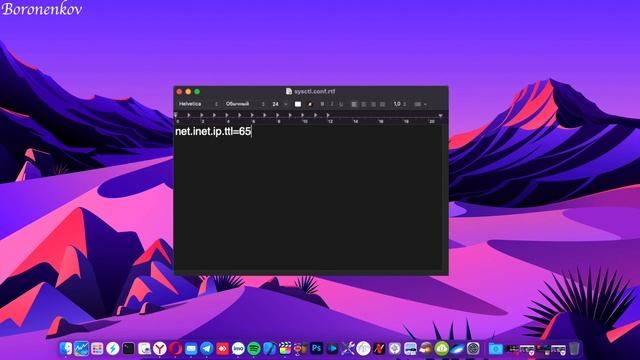
Task: Open the blue play-arrow app in dock
Action: pyautogui.click(x=332, y=349)
